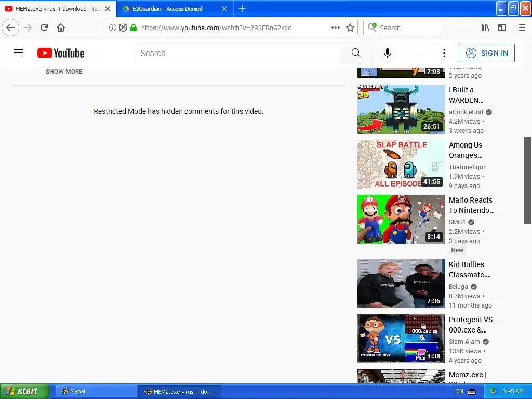
Task: Open the Windows start button
Action: [x=24, y=391]
